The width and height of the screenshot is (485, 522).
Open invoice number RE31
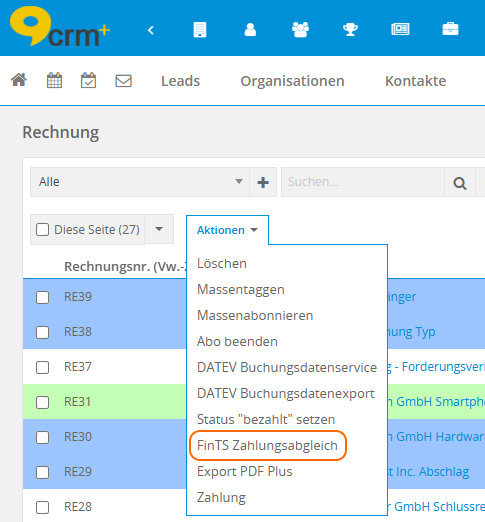(x=77, y=402)
